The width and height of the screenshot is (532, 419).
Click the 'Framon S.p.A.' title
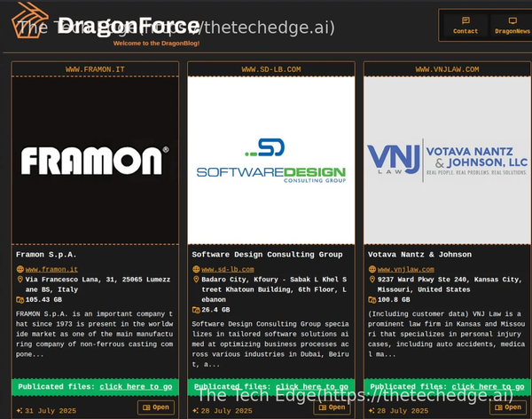tap(46, 255)
